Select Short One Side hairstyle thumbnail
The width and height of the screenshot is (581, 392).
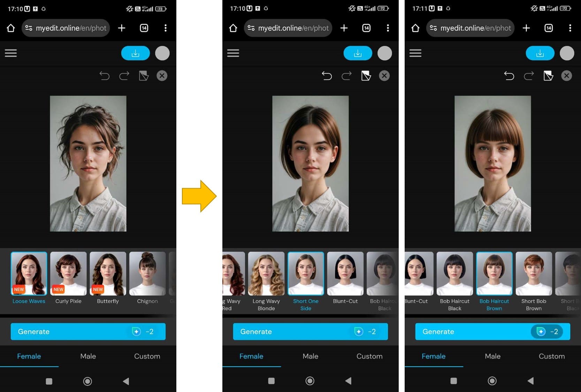[306, 274]
